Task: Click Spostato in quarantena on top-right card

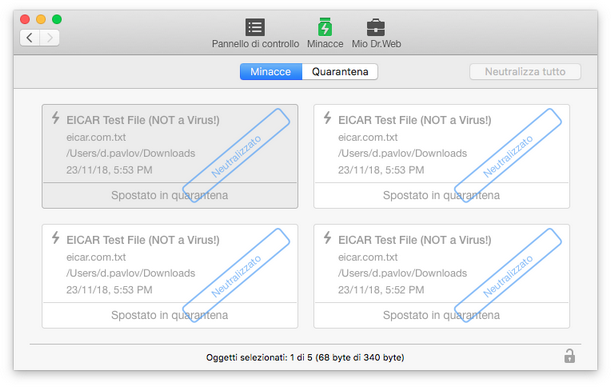Action: click(x=441, y=195)
